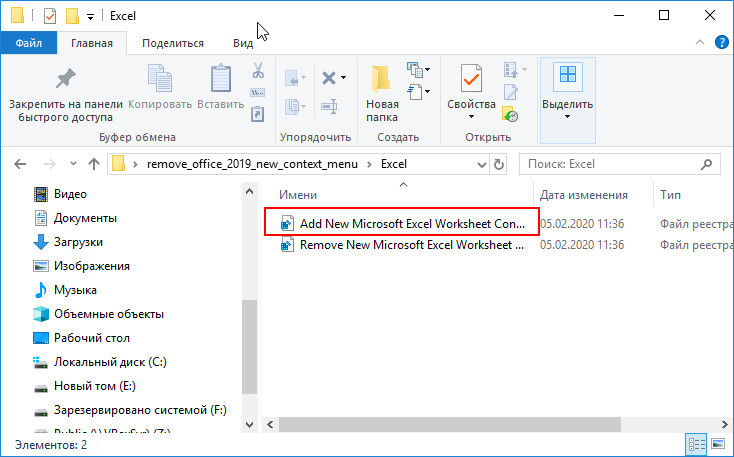Go back with the left arrow
Screen dimensions: 734x457
tap(20, 164)
